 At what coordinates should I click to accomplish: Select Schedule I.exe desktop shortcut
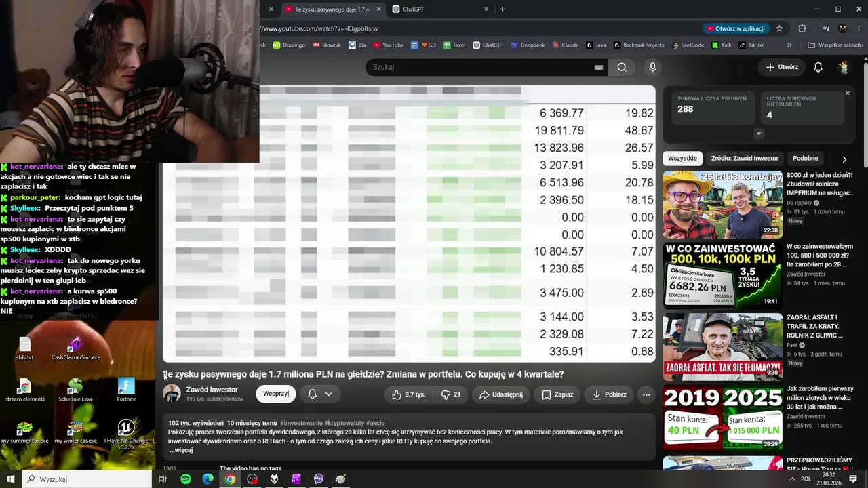75,390
